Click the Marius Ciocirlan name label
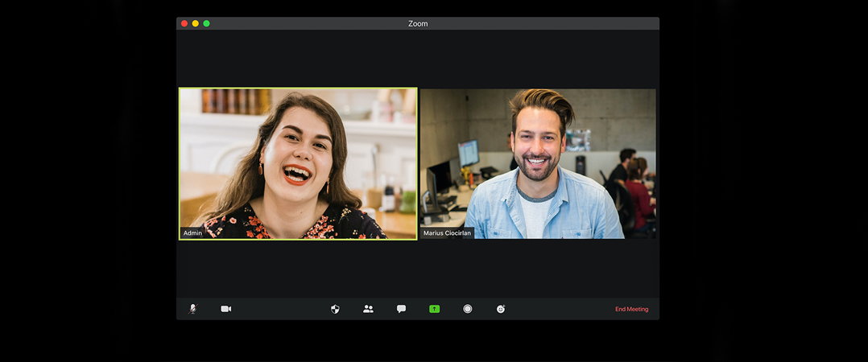The image size is (868, 362). [448, 233]
